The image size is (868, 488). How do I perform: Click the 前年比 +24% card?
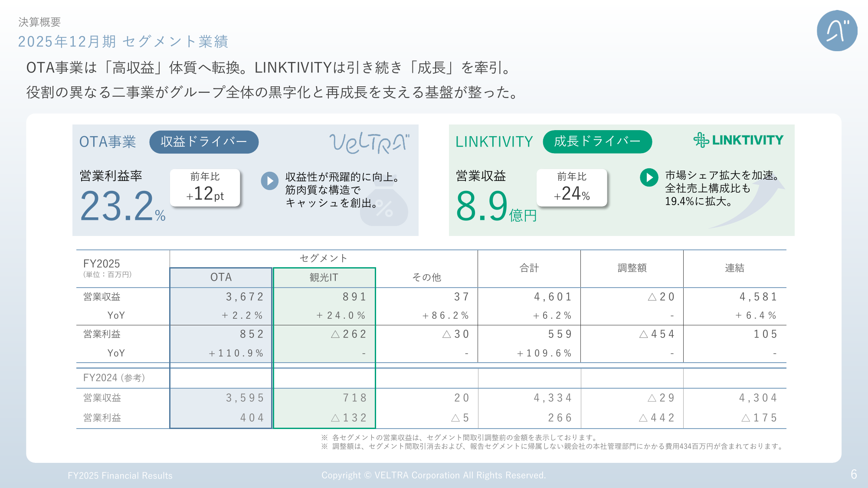tap(572, 187)
